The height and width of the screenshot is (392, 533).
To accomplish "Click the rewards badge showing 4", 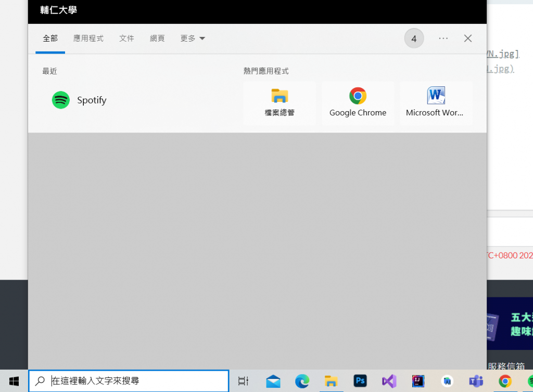I will (414, 38).
